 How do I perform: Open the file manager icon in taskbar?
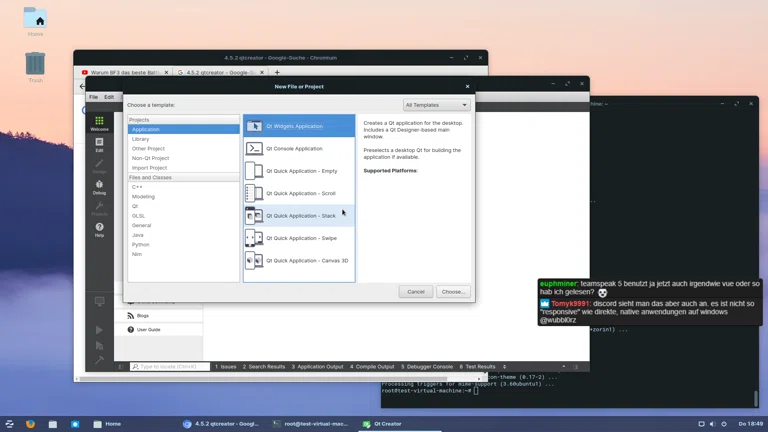tap(53, 424)
